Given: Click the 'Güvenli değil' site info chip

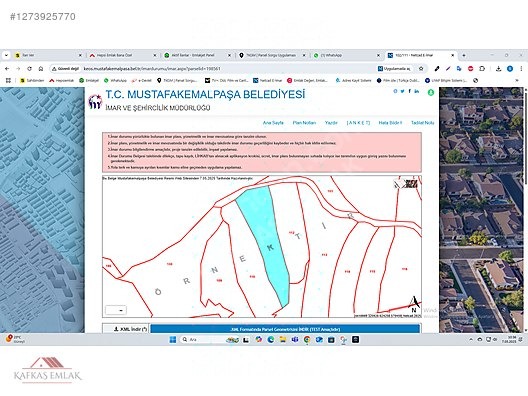Looking at the screenshot, I should point(66,69).
